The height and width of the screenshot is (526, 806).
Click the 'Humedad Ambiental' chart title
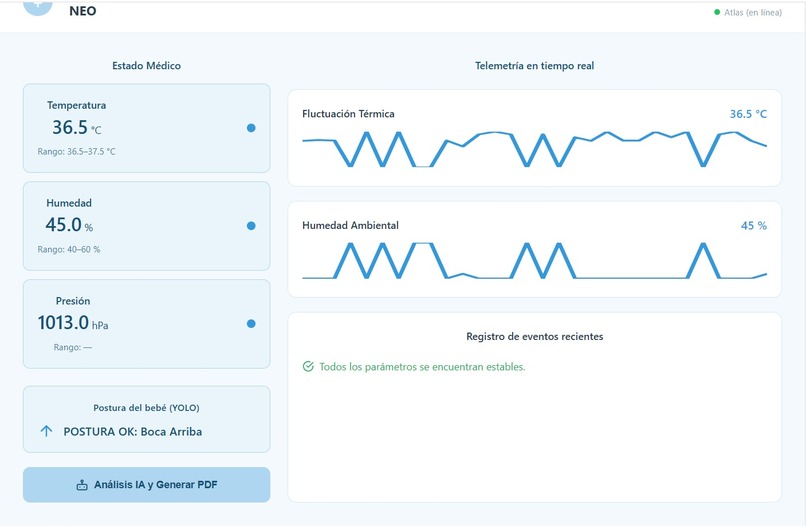point(351,225)
